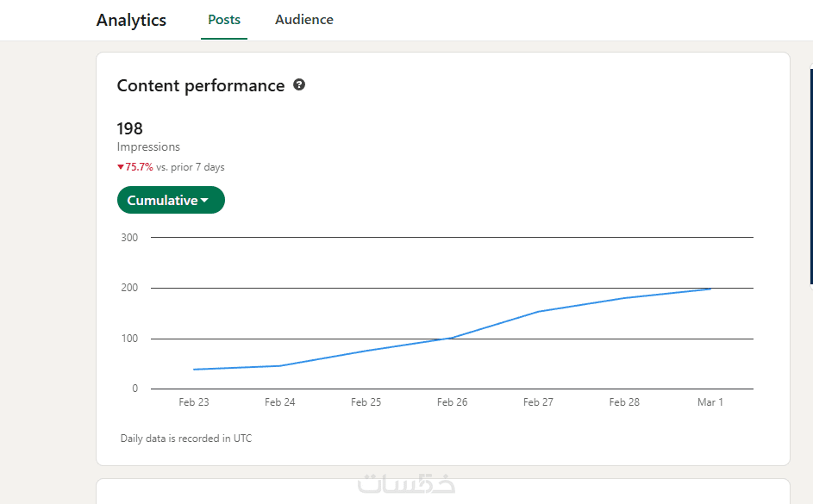813x504 pixels.
Task: Click the Feb 28 axis label
Action: (x=624, y=402)
